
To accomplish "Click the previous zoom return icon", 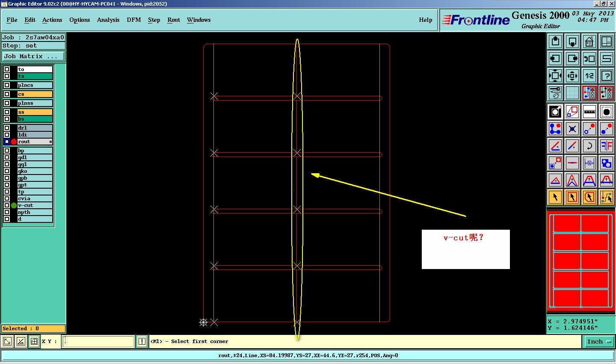I will coord(589,59).
